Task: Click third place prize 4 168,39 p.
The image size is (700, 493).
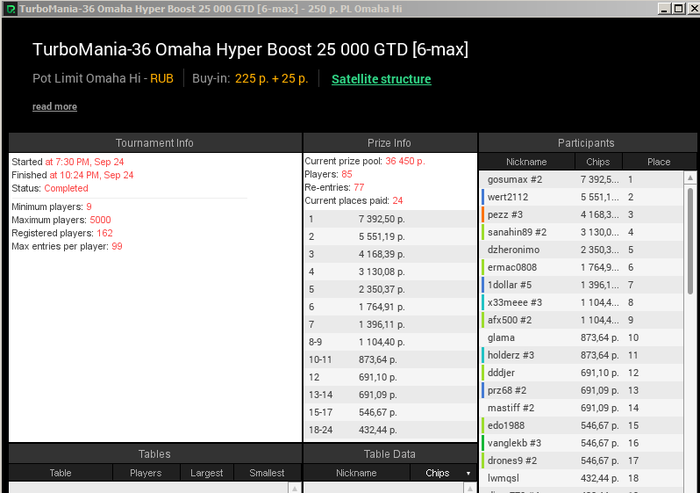Action: (382, 254)
